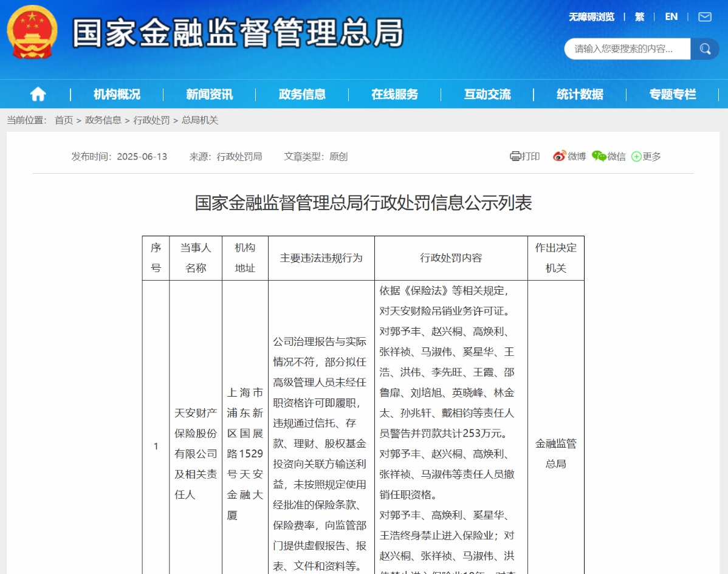Go to 互动交流 section
The height and width of the screenshot is (574, 728).
click(x=487, y=94)
